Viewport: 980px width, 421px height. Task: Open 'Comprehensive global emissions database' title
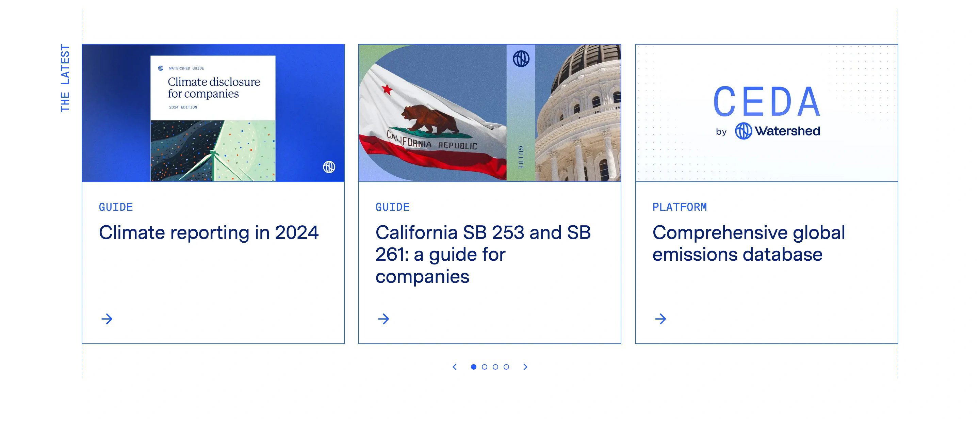(x=749, y=243)
